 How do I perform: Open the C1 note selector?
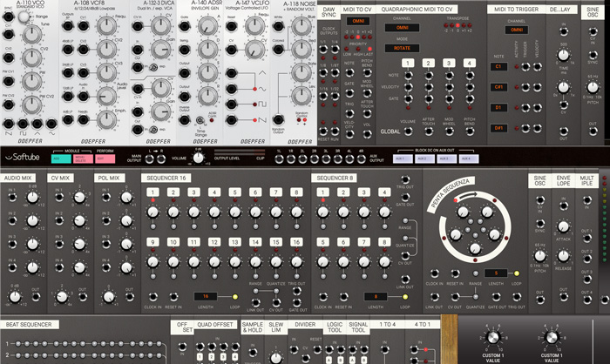pyautogui.click(x=498, y=67)
